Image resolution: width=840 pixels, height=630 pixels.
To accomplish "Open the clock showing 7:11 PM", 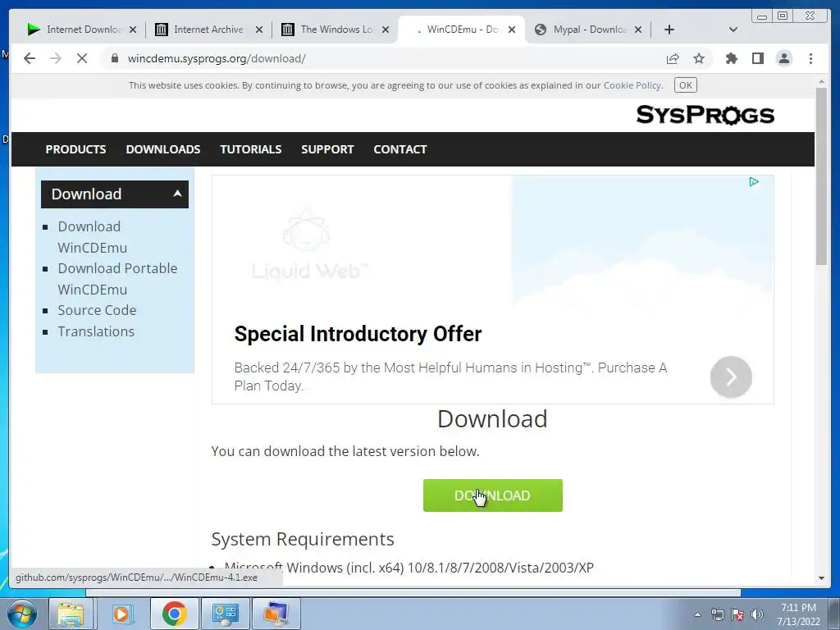I will click(x=798, y=614).
